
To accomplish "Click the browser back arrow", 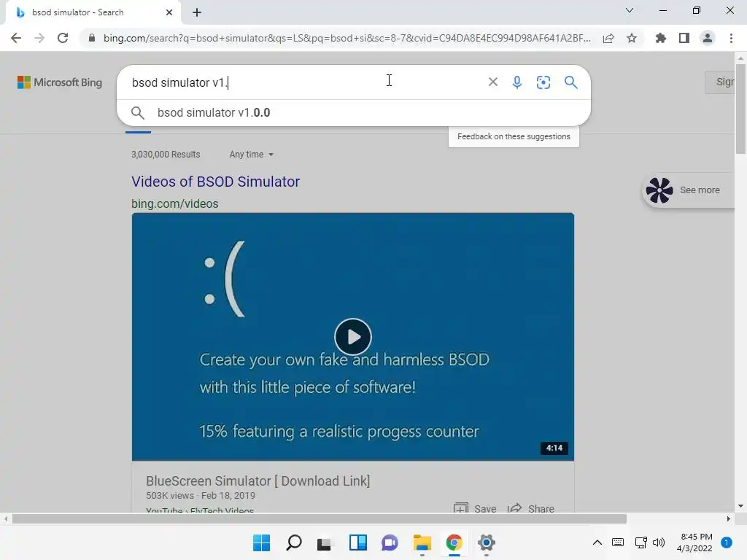I will tap(16, 38).
